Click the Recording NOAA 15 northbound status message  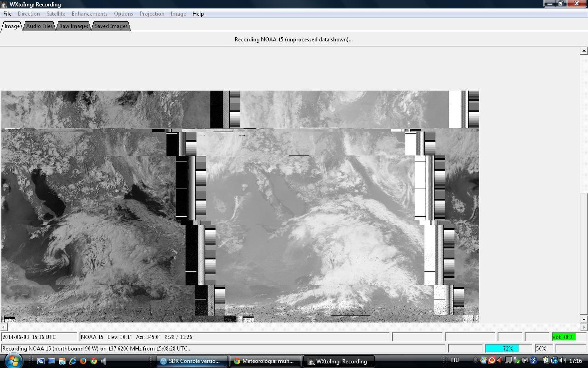point(223,349)
